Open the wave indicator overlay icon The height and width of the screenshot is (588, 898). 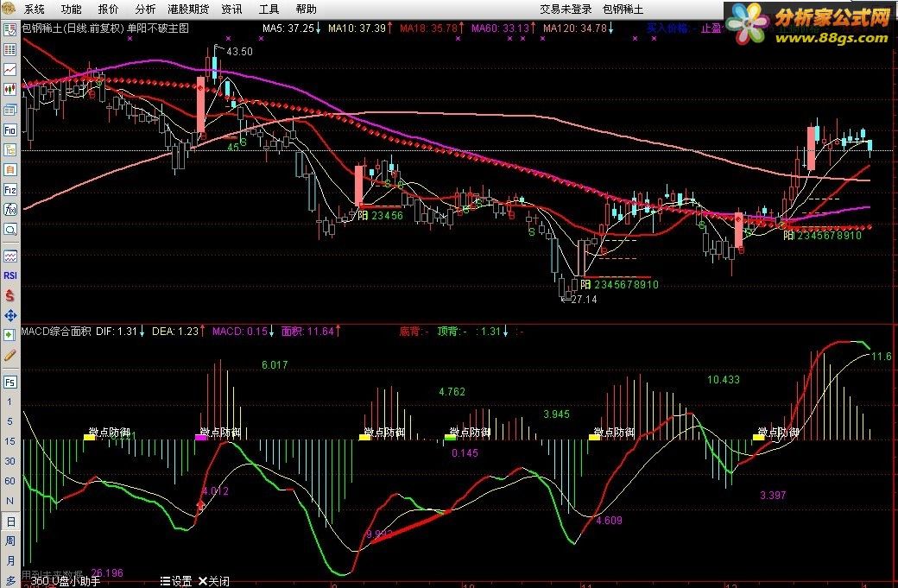pyautogui.click(x=9, y=256)
